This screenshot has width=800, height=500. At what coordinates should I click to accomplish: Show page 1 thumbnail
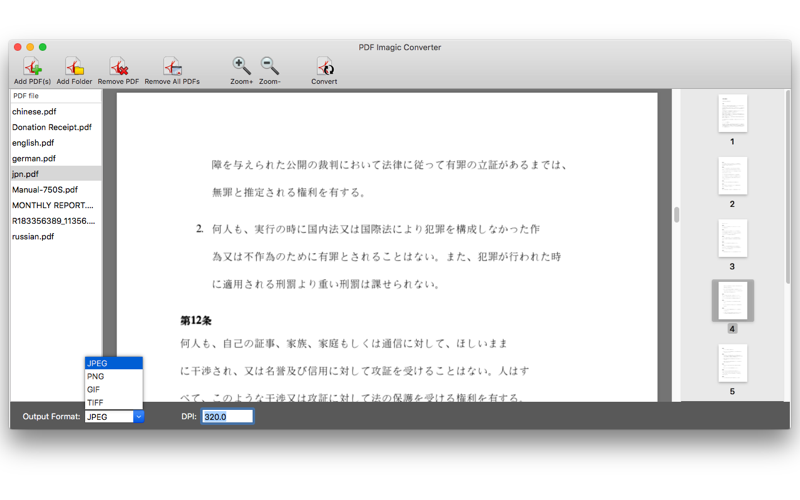tap(732, 113)
